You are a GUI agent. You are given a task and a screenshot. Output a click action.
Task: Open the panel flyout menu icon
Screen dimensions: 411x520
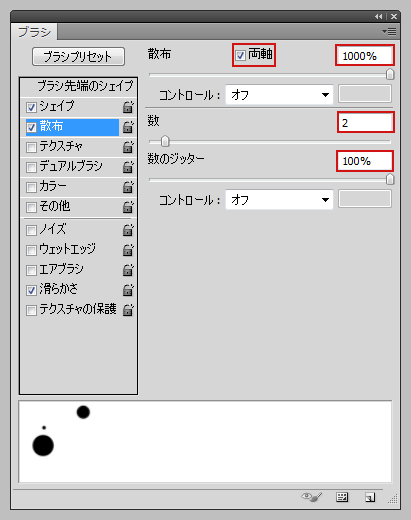click(x=389, y=32)
